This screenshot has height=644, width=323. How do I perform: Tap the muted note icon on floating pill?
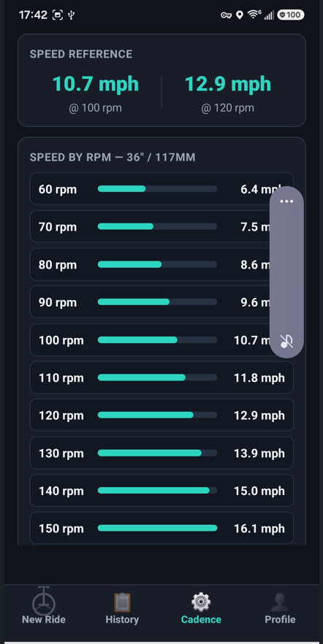pos(286,341)
